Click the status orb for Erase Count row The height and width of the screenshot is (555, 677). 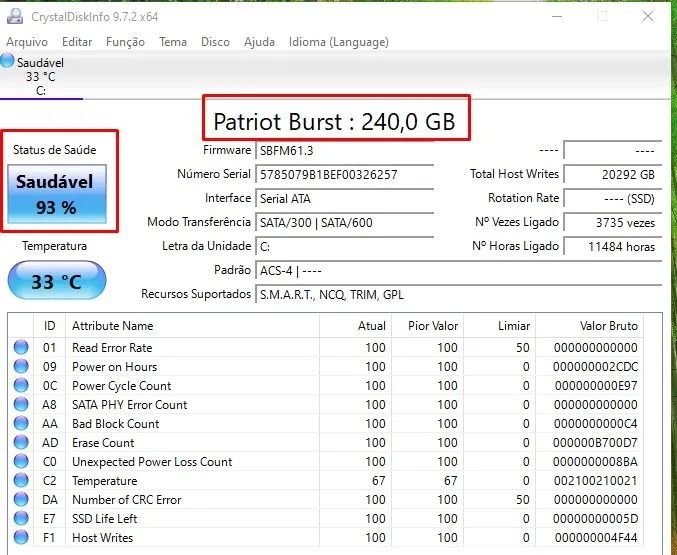21,443
